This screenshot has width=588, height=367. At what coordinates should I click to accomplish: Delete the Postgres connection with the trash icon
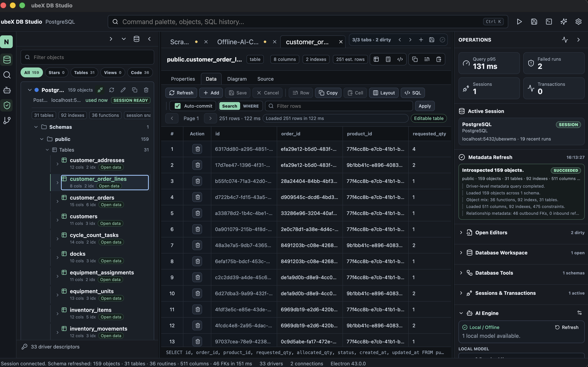pyautogui.click(x=146, y=90)
